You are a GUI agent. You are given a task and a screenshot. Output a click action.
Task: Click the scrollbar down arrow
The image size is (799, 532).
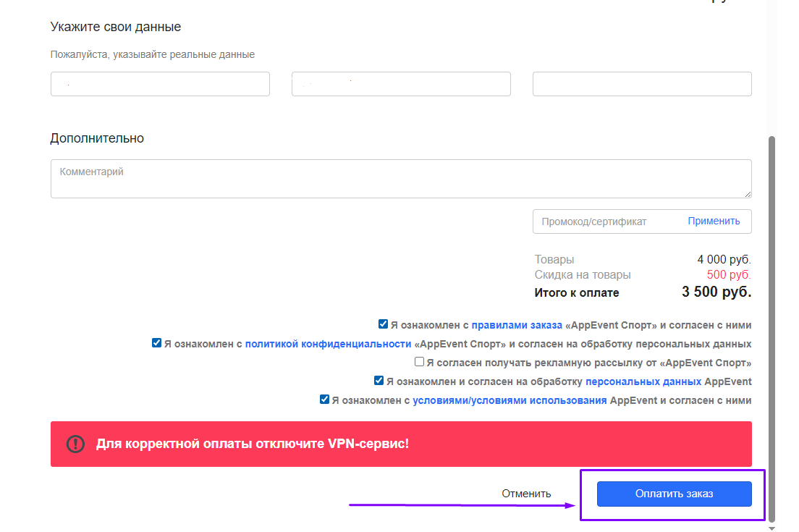click(771, 528)
